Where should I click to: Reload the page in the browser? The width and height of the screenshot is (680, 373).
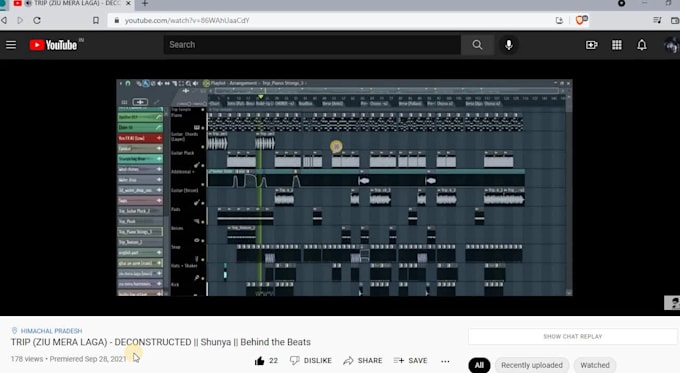click(x=37, y=20)
